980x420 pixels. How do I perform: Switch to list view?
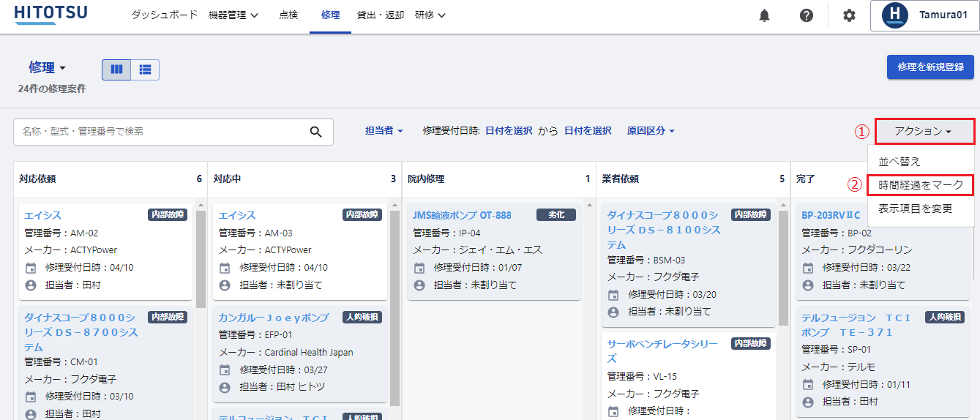(x=145, y=70)
